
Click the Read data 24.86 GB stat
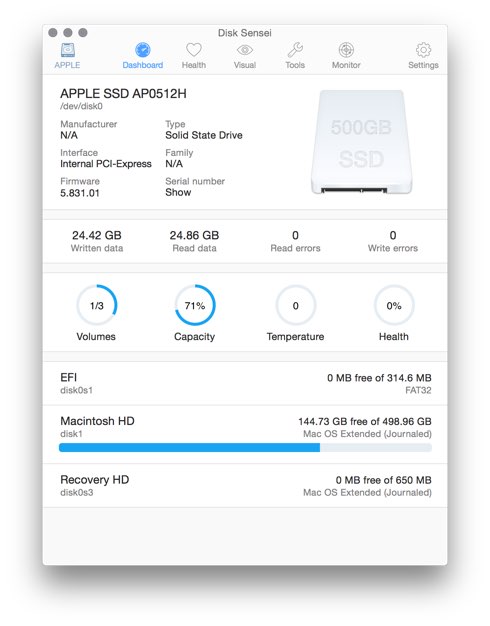point(194,241)
